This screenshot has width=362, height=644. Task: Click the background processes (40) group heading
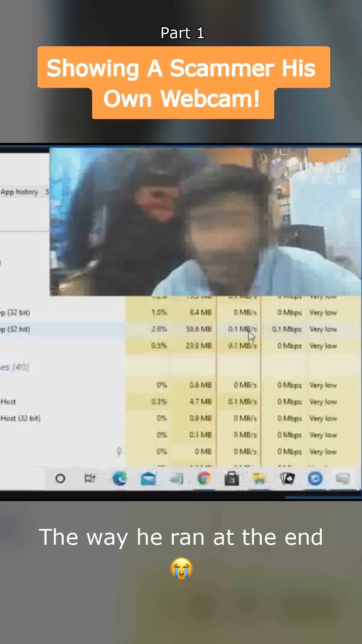pos(15,367)
